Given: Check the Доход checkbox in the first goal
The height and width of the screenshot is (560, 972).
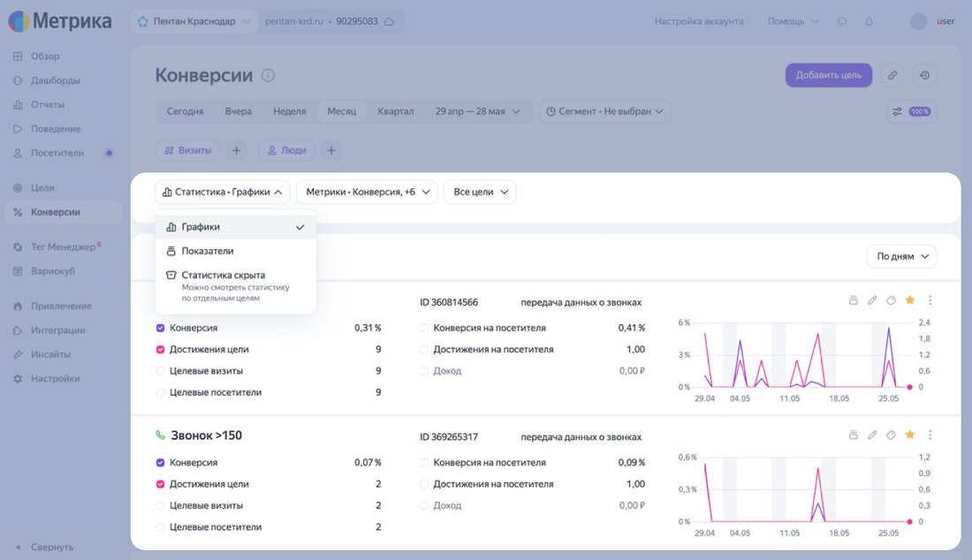Looking at the screenshot, I should point(424,371).
